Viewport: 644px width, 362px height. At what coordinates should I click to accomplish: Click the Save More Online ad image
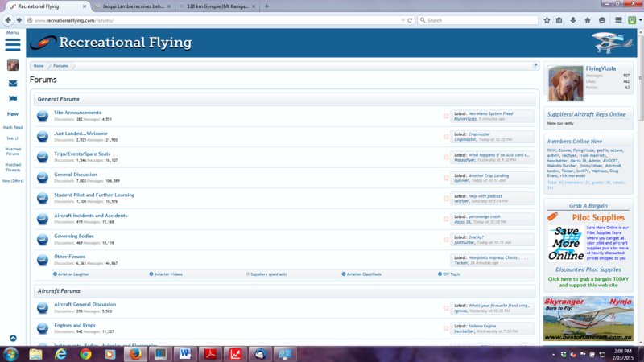point(566,243)
